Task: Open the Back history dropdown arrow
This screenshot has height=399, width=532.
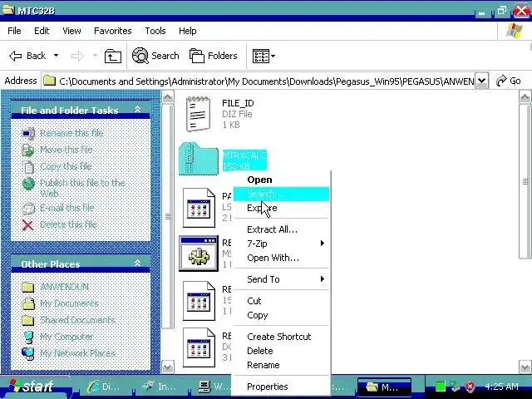Action: tap(56, 56)
